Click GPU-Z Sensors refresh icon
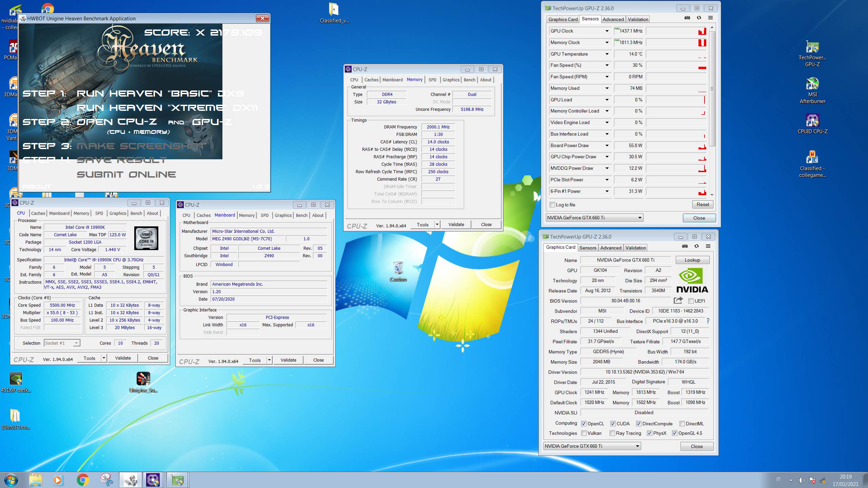 [x=699, y=18]
